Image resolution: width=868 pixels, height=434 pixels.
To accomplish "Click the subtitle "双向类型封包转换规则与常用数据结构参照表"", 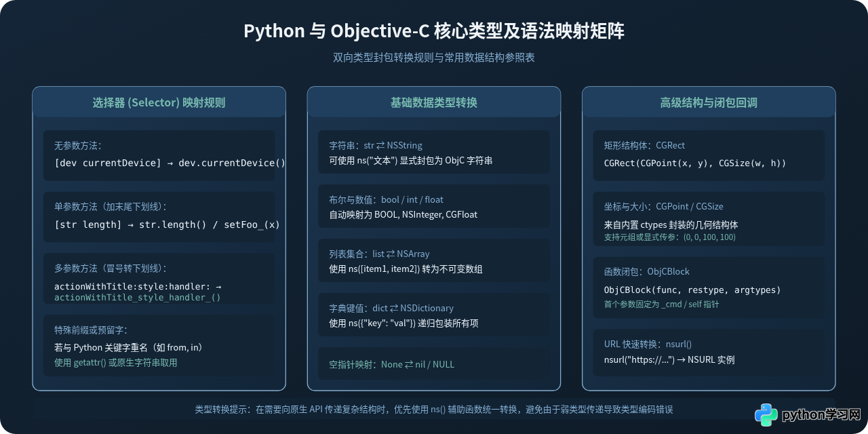I will 434,58.
